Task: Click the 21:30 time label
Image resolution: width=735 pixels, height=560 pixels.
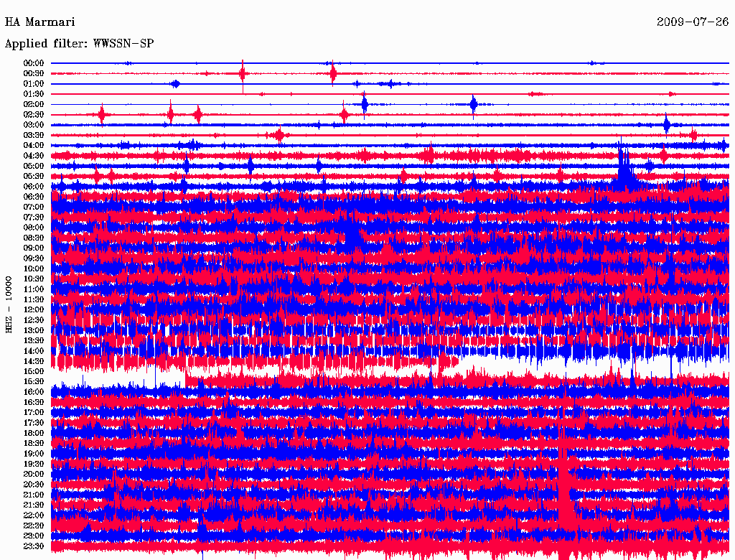Action: 34,505
